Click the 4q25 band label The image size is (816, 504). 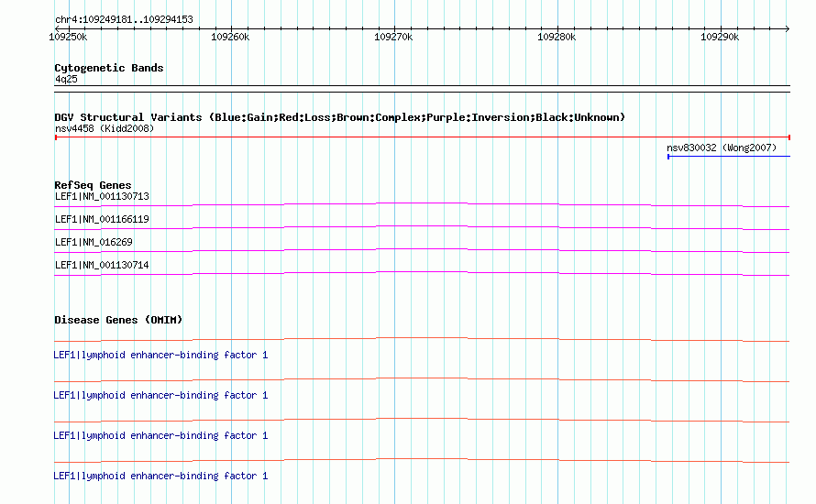pyautogui.click(x=66, y=79)
